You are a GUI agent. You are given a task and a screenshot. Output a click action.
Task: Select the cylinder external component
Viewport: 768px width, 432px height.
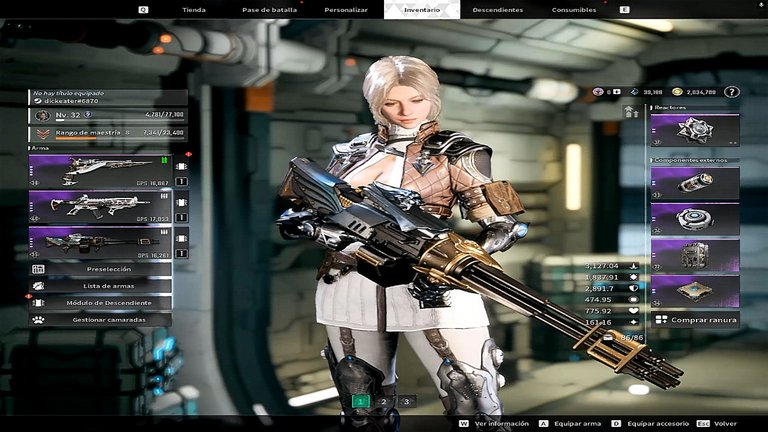pos(695,183)
